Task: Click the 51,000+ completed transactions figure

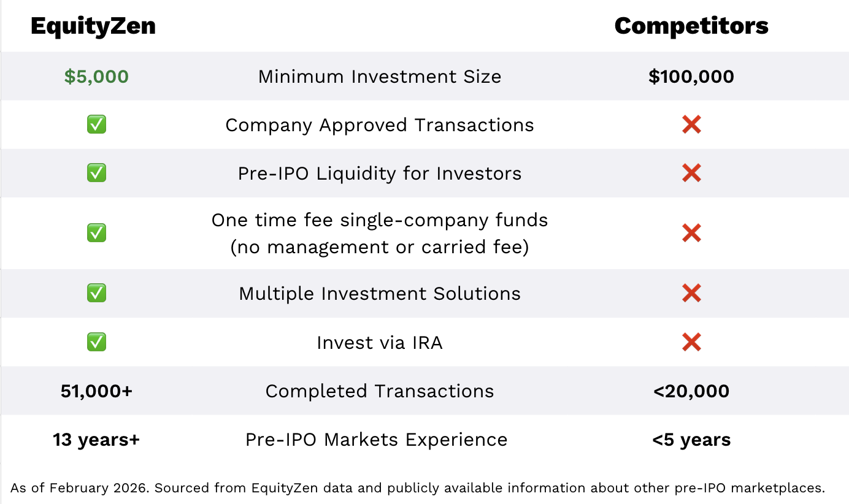Action: (x=96, y=391)
